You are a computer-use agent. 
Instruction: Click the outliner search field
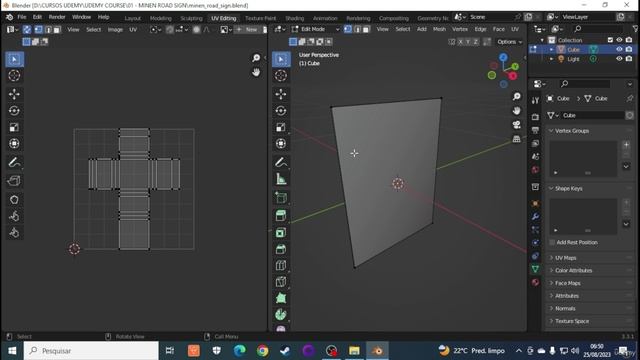(600, 29)
